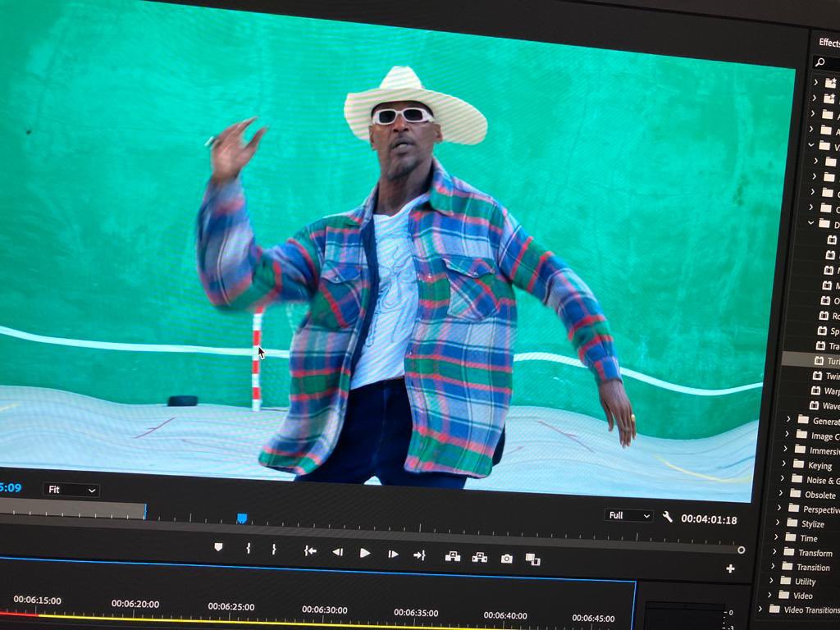Step forward one frame
This screenshot has height=630, width=840.
click(393, 554)
